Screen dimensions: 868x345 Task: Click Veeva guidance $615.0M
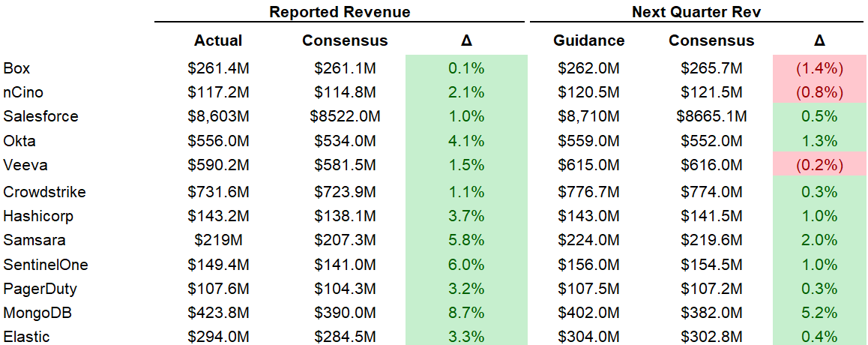588,165
